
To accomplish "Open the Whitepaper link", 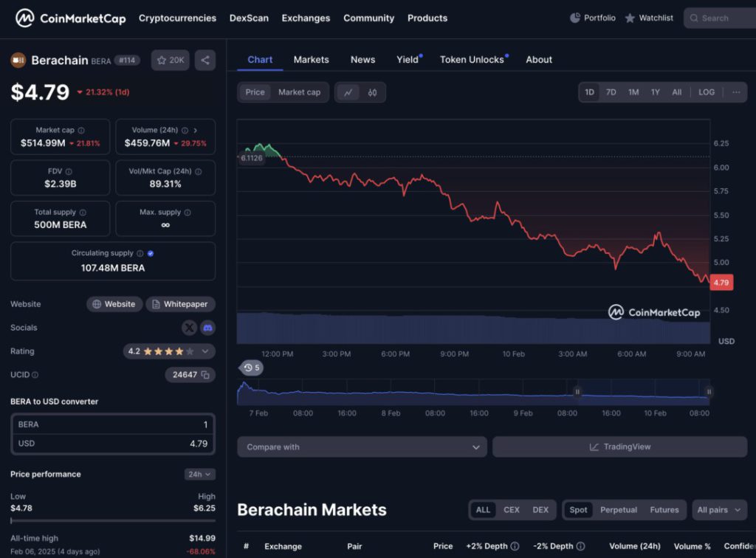I will click(x=180, y=304).
